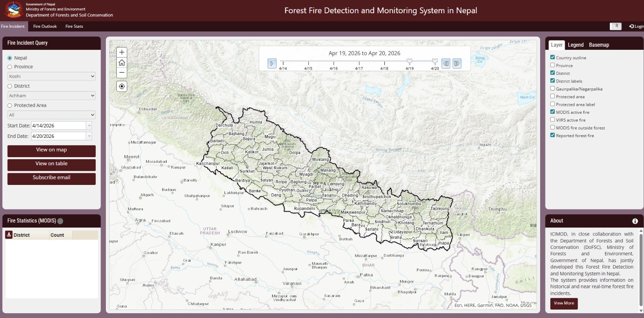Open the Legend tab
Screen dimensions: 644x318
coord(576,45)
